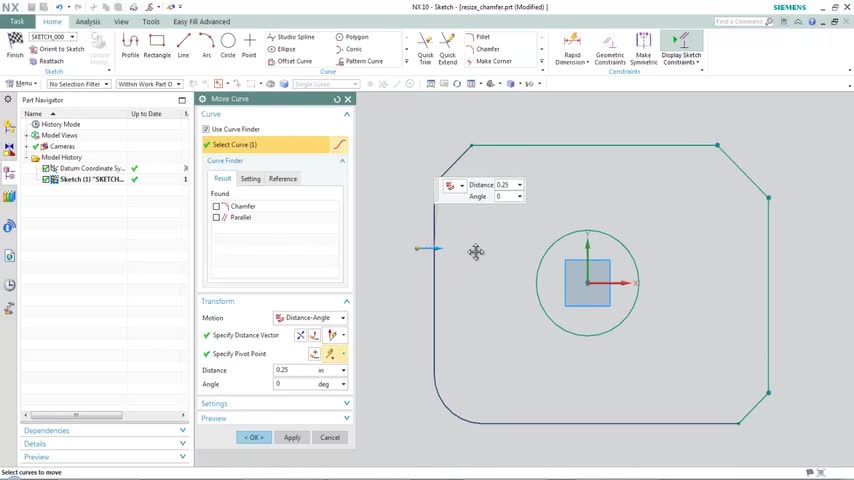Open the Motion Distance-Angle dropdown

[x=310, y=318]
